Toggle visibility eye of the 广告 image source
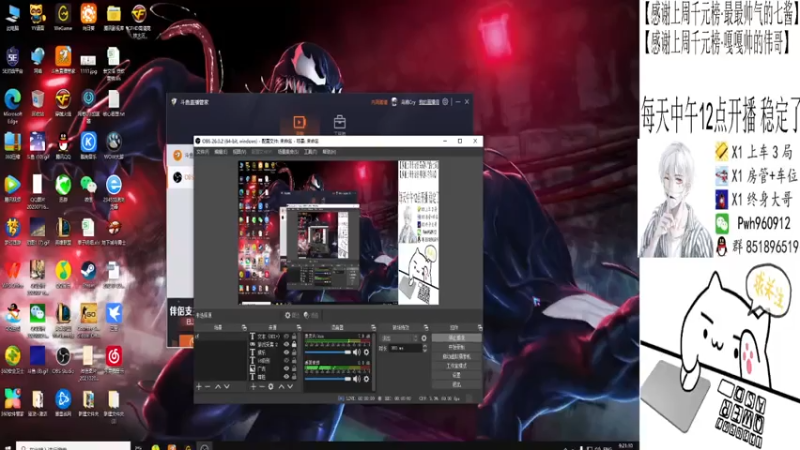This screenshot has height=450, width=800. tap(286, 369)
